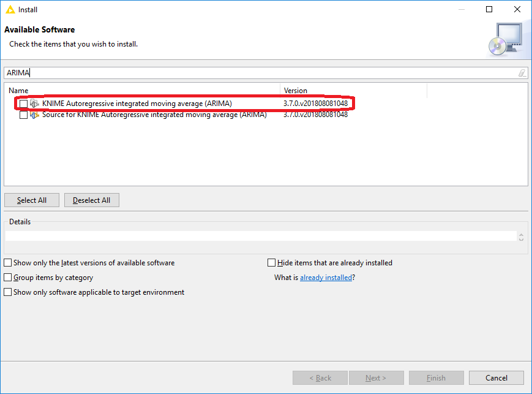Click the Source for KNIME ARIMA icon
Screen dimensions: 532x394
34,115
